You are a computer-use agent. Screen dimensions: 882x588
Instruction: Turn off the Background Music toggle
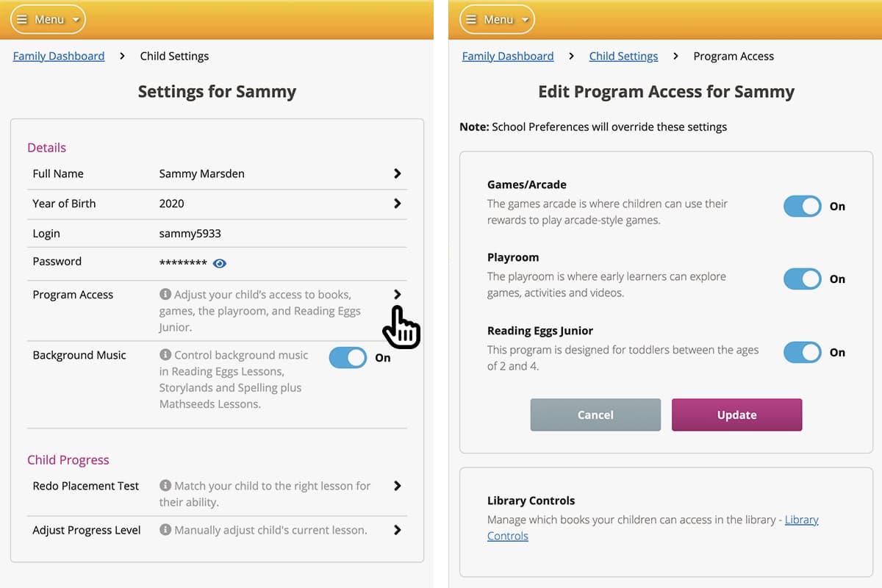click(347, 358)
